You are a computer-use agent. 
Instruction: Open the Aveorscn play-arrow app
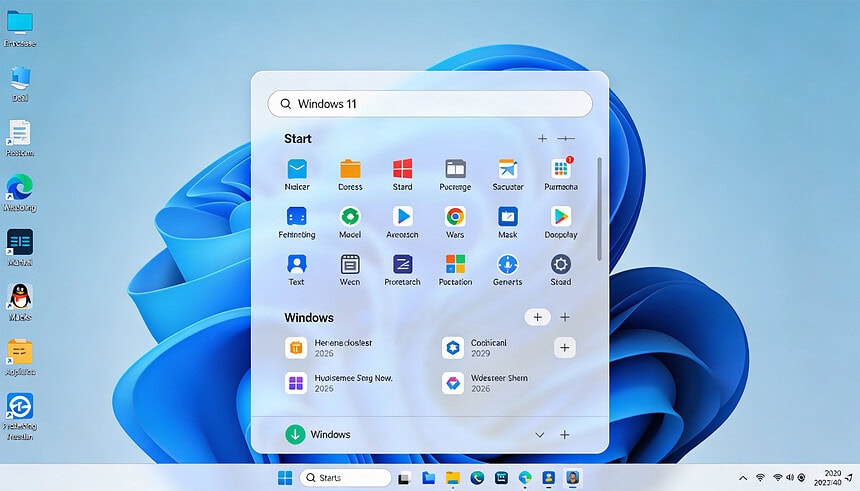tap(402, 217)
